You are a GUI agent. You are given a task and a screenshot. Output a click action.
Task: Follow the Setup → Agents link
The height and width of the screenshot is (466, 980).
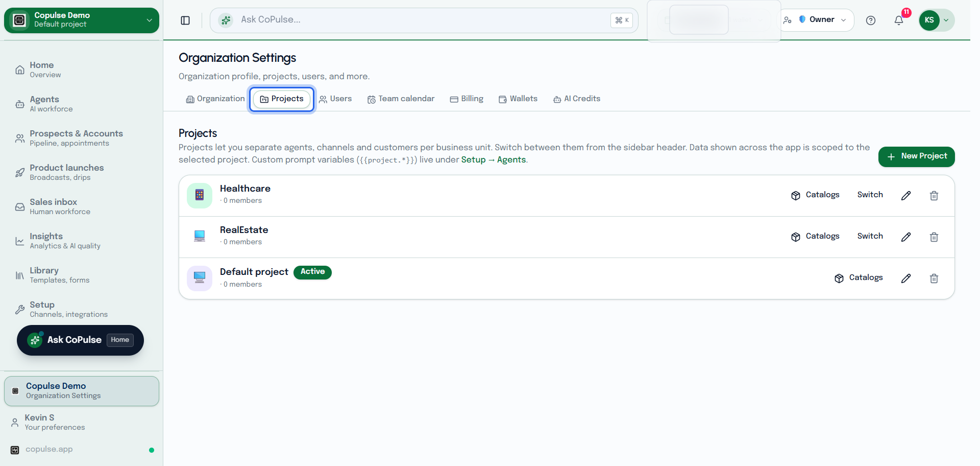(x=493, y=160)
